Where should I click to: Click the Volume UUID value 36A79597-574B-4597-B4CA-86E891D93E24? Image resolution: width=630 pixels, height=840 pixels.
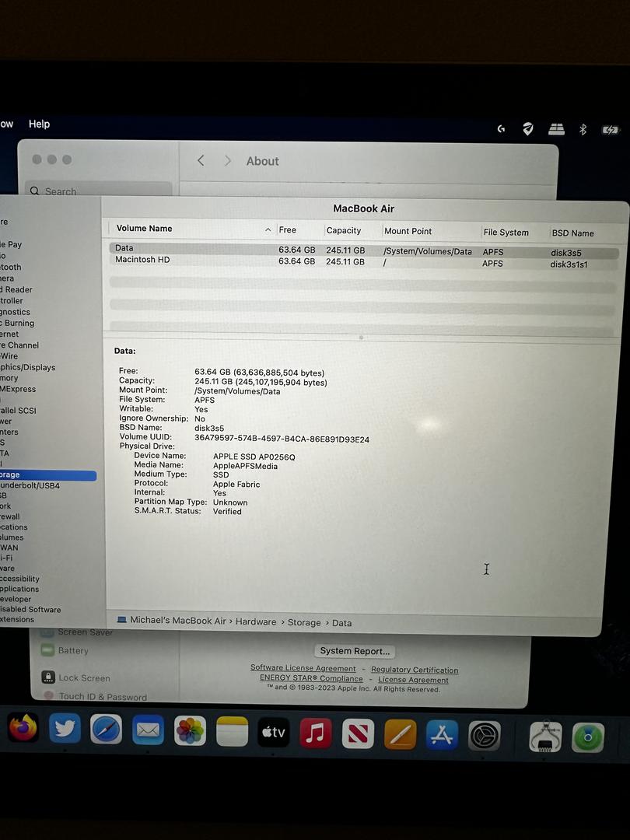(282, 439)
